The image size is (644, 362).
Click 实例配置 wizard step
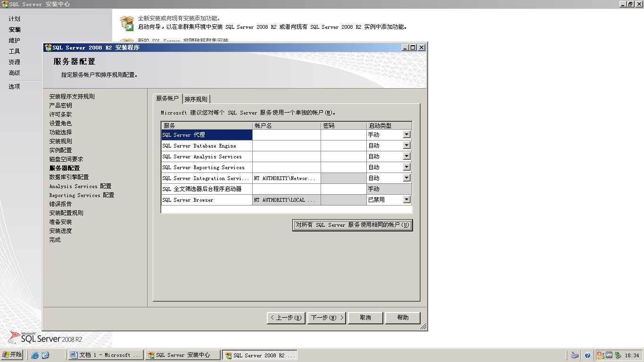click(60, 150)
